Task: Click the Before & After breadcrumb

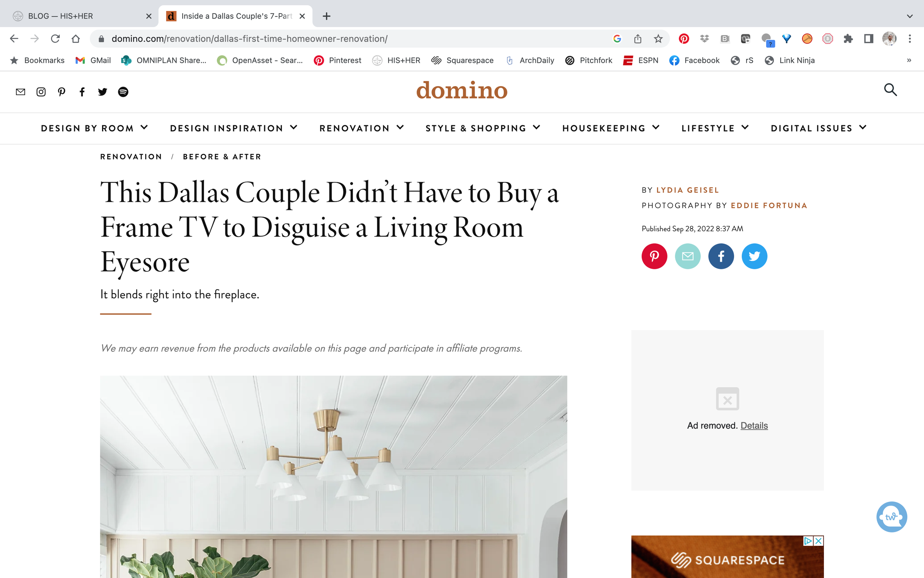Action: 222,157
